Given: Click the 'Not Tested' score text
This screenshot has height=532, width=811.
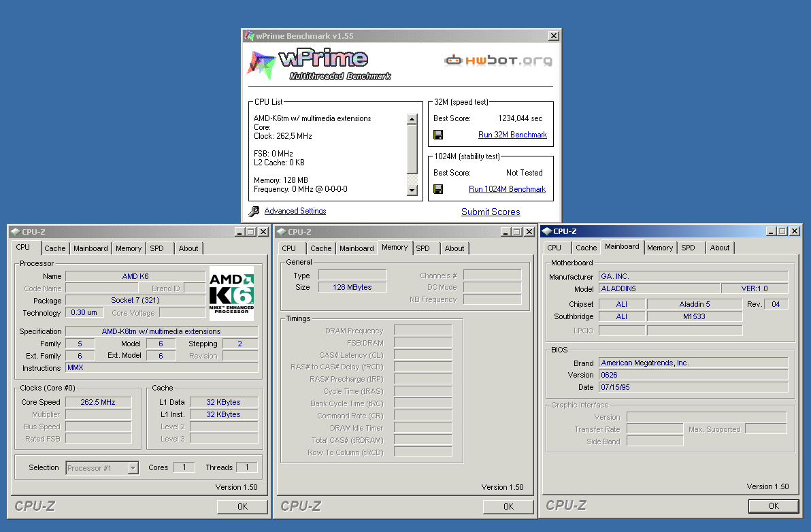Looking at the screenshot, I should (524, 173).
